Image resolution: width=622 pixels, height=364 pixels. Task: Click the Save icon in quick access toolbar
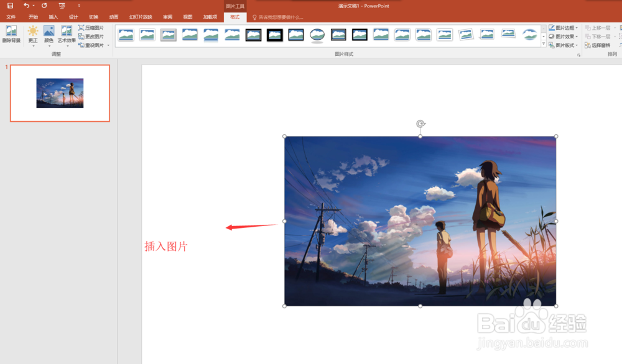[x=10, y=6]
